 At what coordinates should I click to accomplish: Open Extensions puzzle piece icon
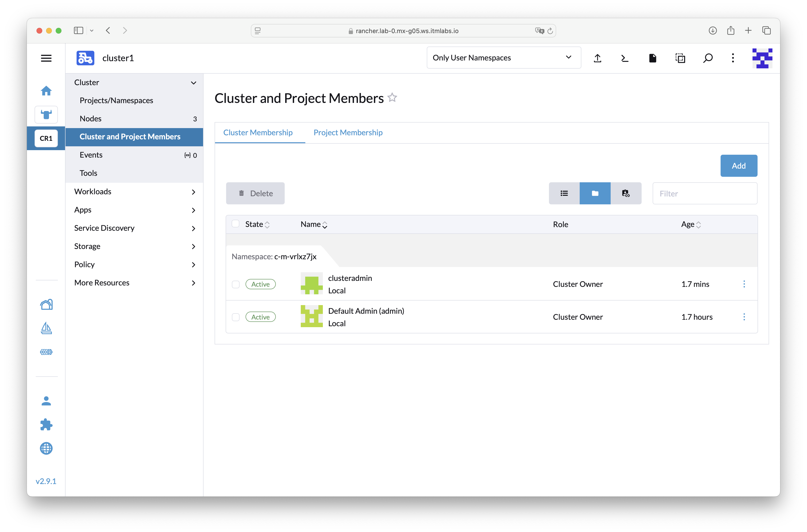point(46,425)
